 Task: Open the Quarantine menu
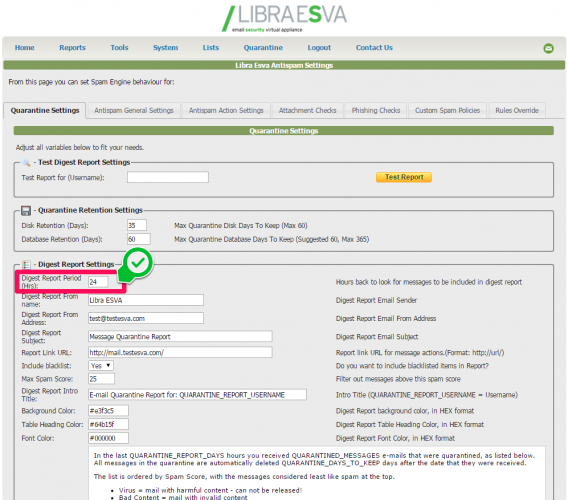pos(263,47)
